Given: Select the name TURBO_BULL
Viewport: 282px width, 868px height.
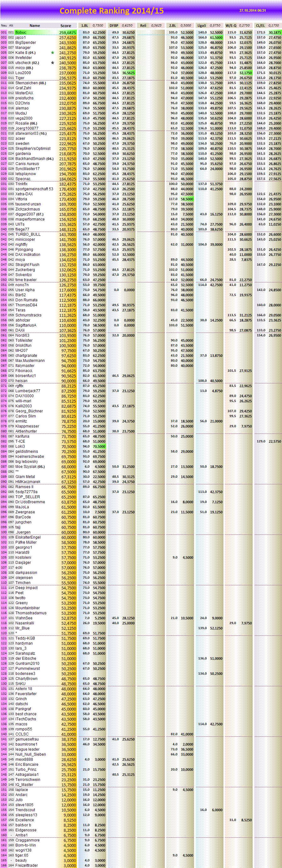Looking at the screenshot, I should [x=28, y=234].
